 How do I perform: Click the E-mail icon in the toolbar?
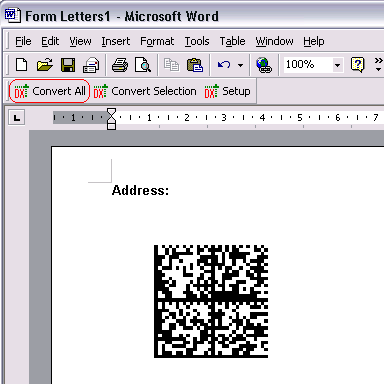pyautogui.click(x=91, y=65)
